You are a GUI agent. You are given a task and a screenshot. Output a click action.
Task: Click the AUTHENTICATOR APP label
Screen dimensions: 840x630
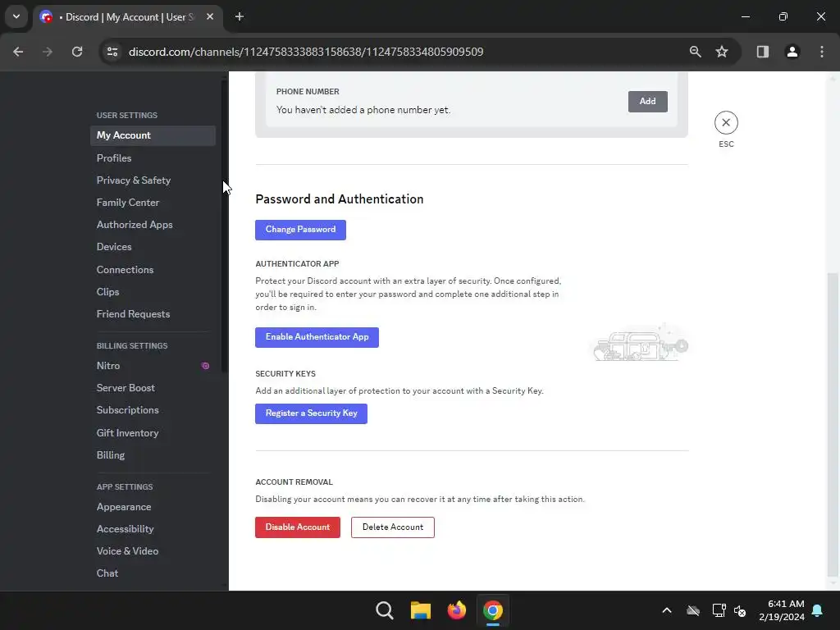click(x=297, y=264)
